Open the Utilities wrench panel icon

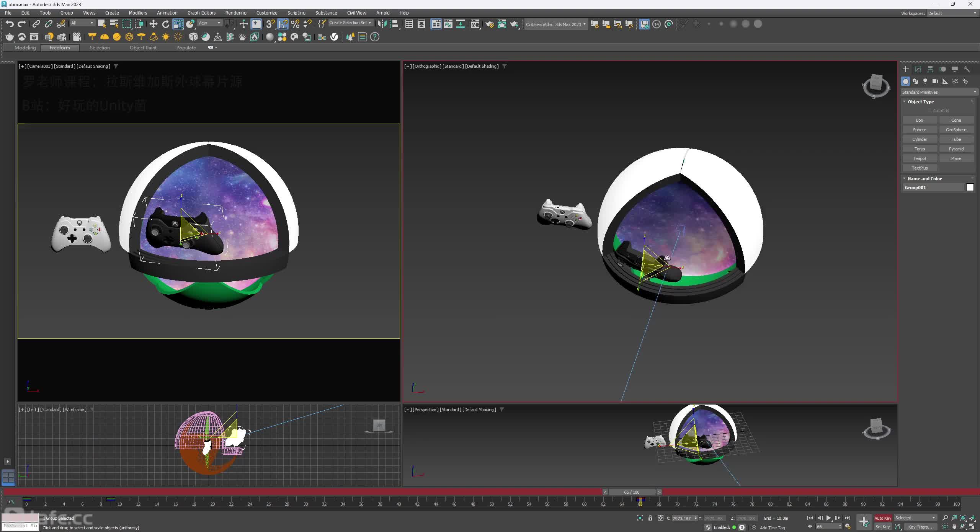click(x=967, y=69)
